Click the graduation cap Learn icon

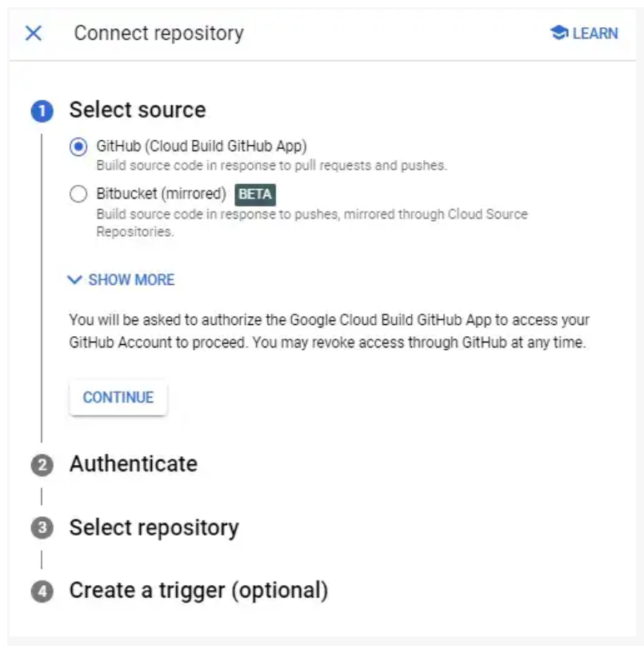(x=559, y=34)
